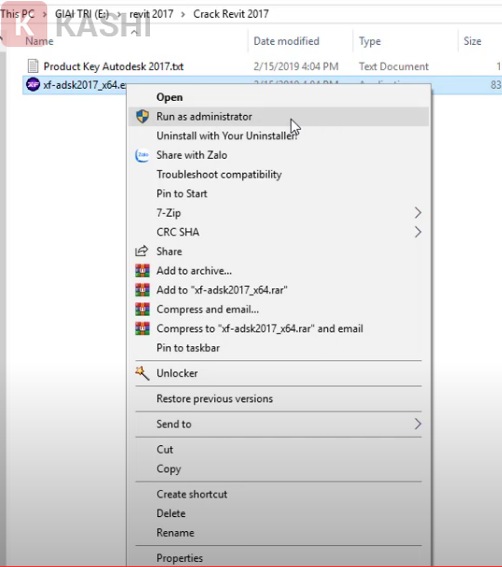Screen dimensions: 502x567
Task: Select Cut from the context menu
Action: click(x=165, y=449)
